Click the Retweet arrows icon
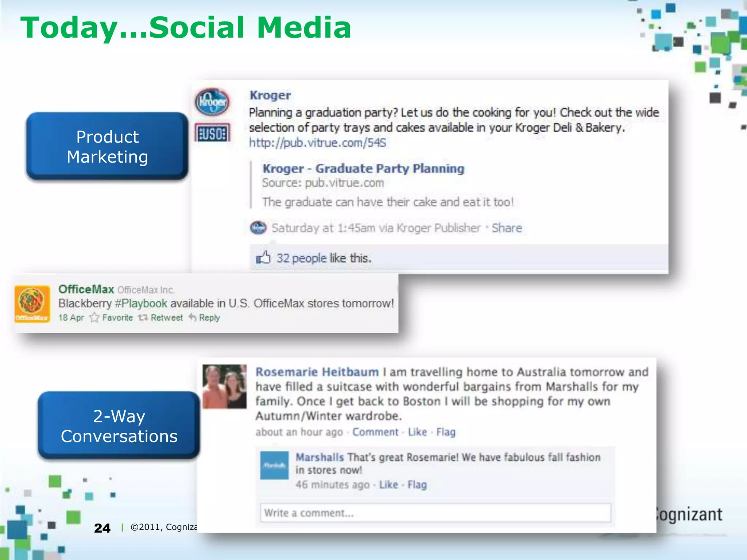This screenshot has height=560, width=747. (143, 318)
